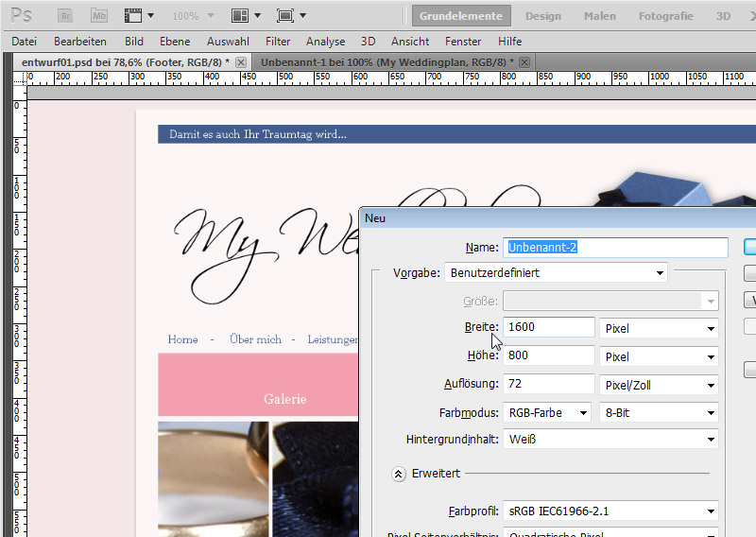Click the Photoshop Ps logo
Image resolution: width=756 pixels, height=537 pixels.
coord(21,16)
